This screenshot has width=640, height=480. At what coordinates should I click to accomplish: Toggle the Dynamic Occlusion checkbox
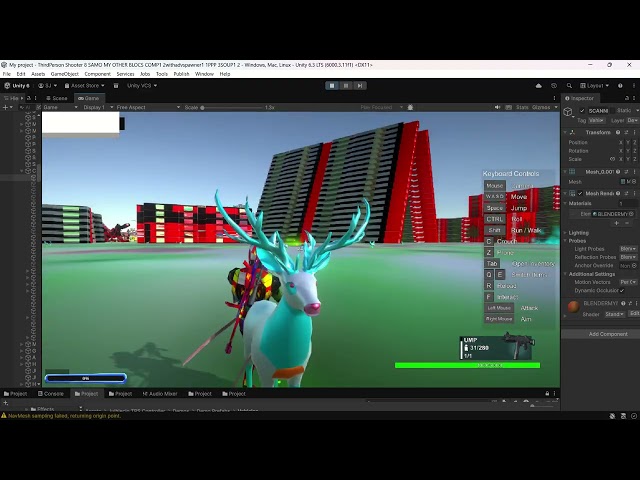pos(622,291)
